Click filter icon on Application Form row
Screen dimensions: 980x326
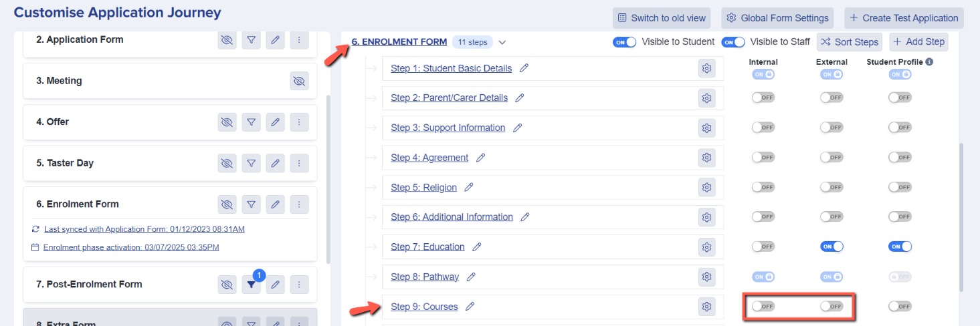(x=251, y=40)
